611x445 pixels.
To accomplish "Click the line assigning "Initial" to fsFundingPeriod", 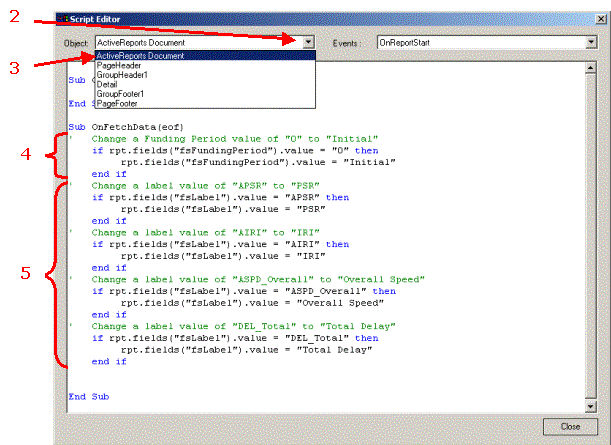I will click(x=258, y=162).
